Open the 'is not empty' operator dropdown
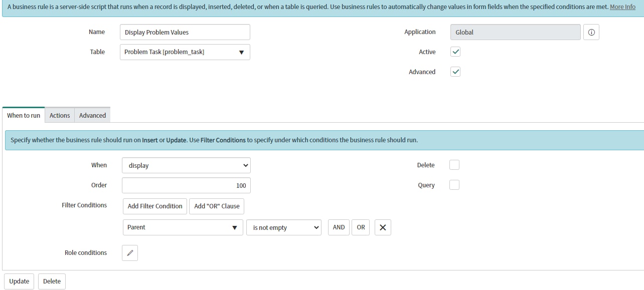Screen dimensions: 644x290 [283, 227]
